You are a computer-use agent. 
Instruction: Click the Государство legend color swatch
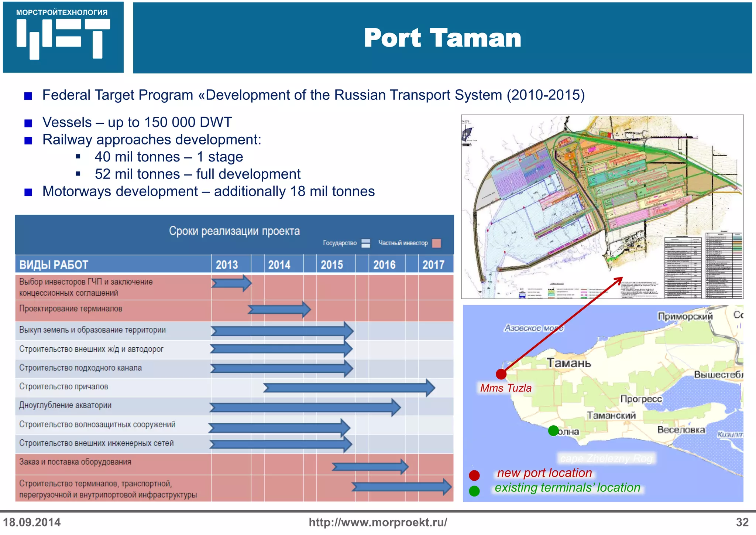coord(365,243)
